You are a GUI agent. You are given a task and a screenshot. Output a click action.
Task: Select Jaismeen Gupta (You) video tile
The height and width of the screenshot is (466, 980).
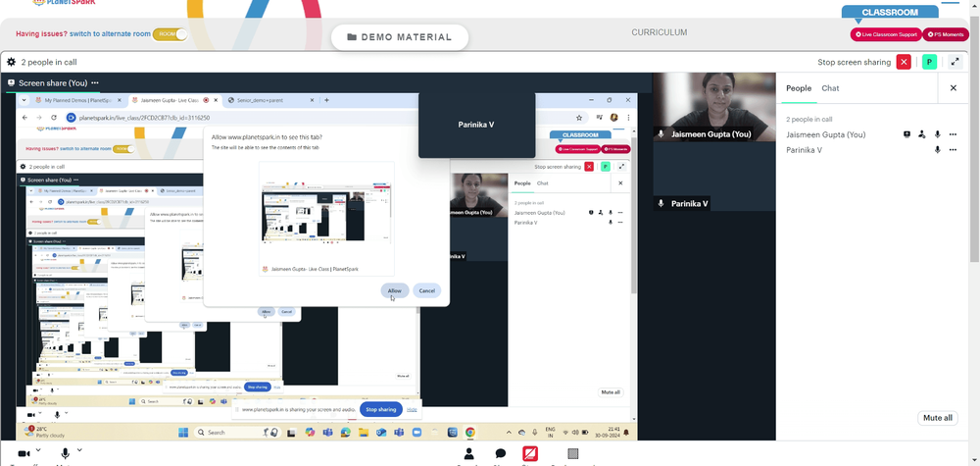(714, 107)
